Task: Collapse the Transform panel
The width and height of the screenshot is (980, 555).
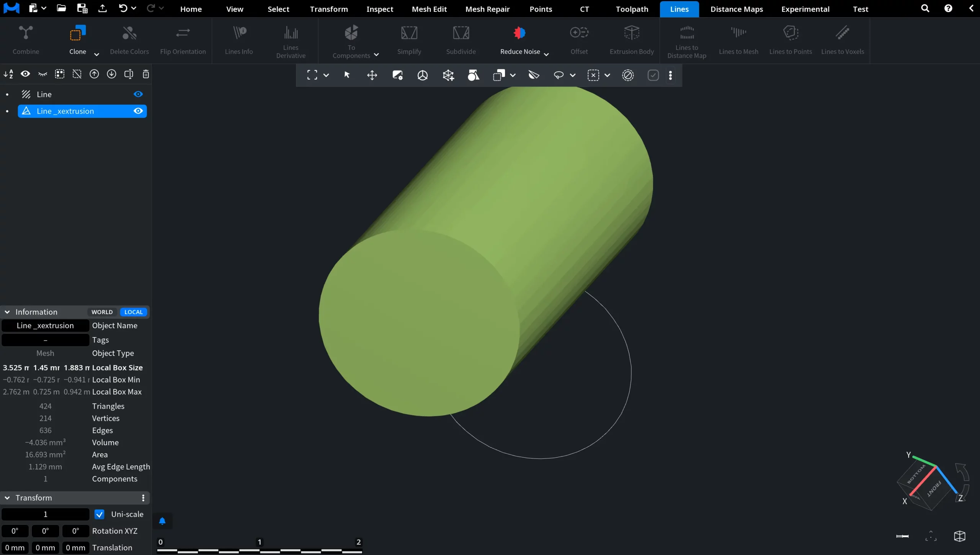Action: pyautogui.click(x=7, y=498)
